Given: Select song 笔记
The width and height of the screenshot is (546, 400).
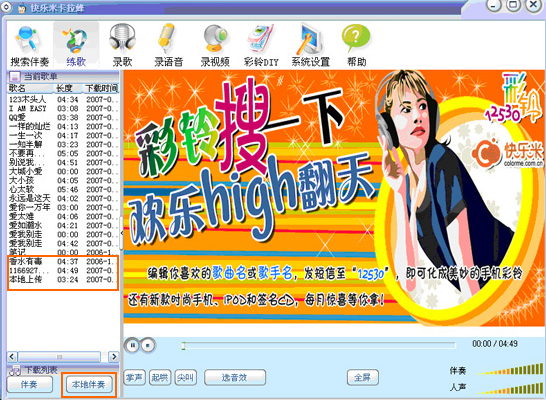Looking at the screenshot, I should (x=63, y=252).
